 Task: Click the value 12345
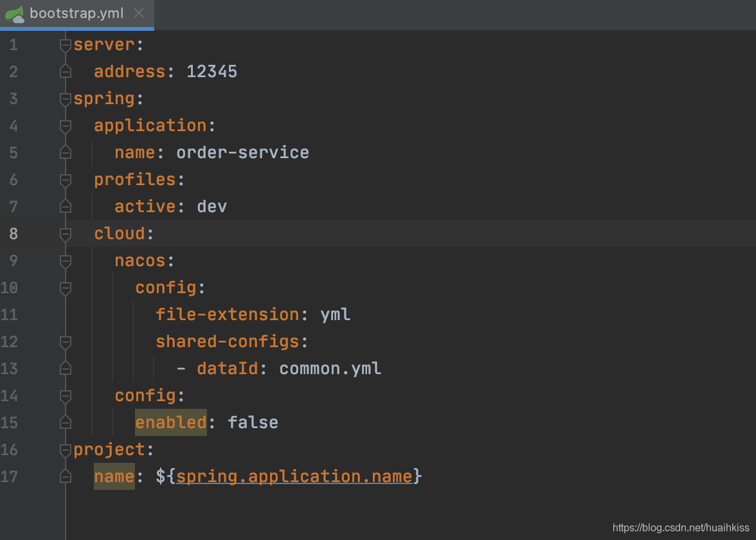click(212, 72)
